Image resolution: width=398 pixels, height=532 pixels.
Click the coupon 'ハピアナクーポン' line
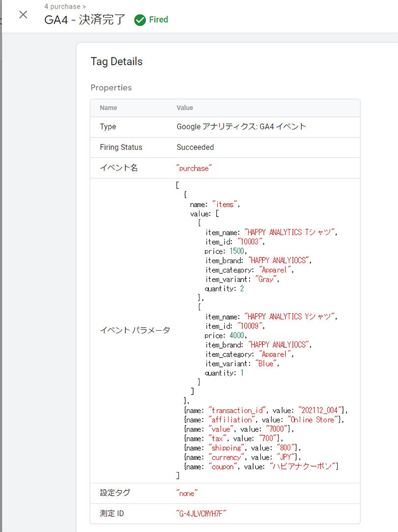pos(261,467)
